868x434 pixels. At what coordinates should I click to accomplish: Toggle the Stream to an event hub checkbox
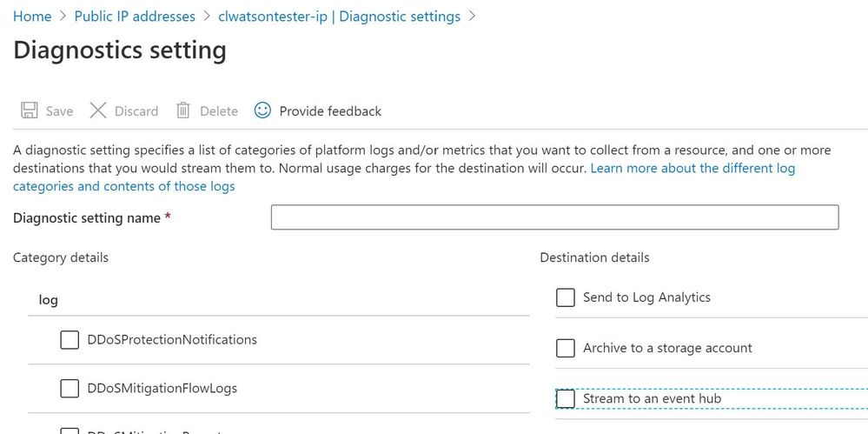(x=566, y=398)
